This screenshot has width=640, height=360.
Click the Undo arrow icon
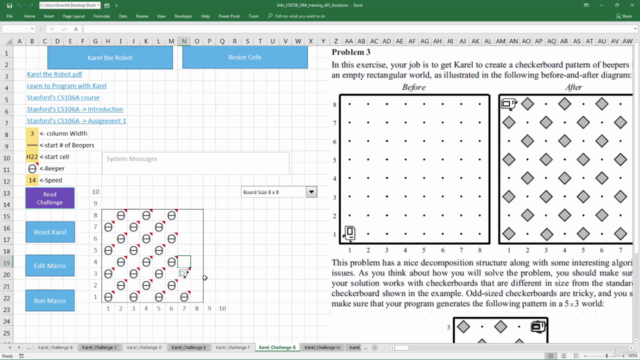19,5
